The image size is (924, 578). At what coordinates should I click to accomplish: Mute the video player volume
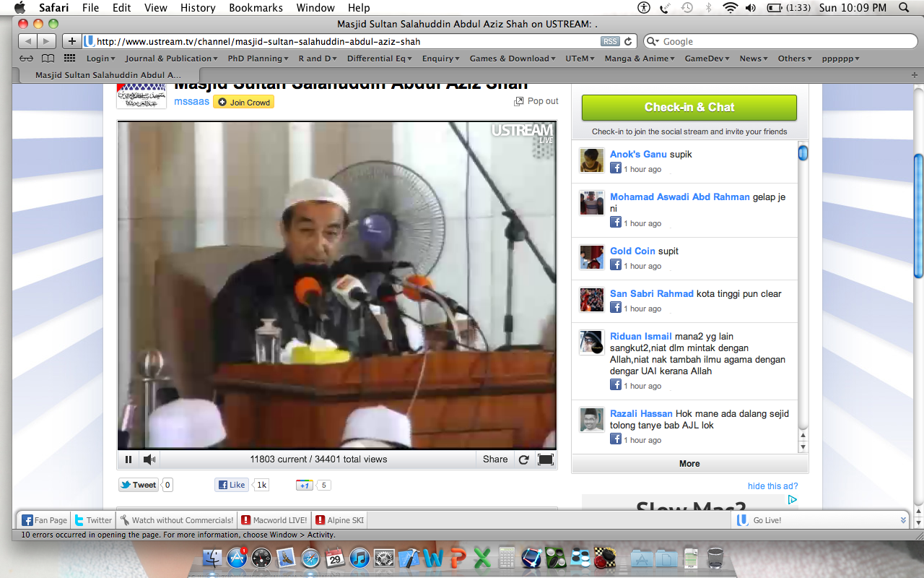point(149,460)
